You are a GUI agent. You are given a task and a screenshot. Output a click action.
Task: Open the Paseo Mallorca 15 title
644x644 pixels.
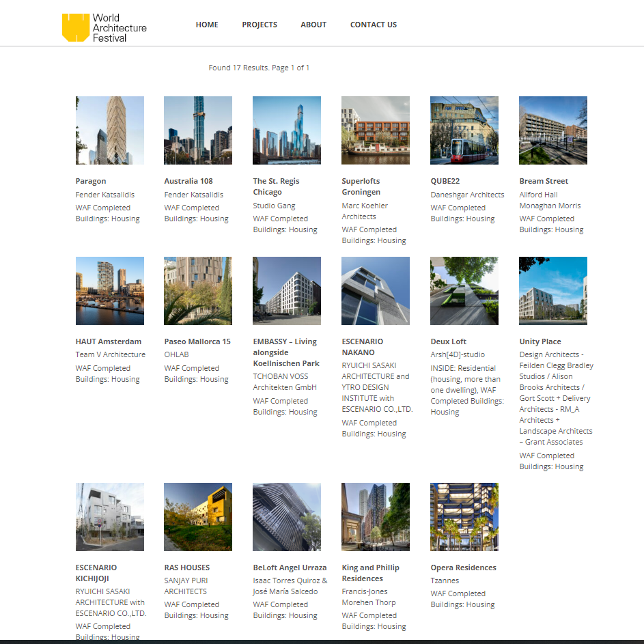tap(197, 341)
